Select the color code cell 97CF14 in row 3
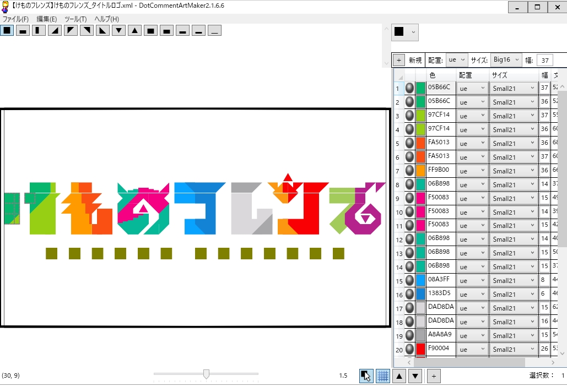 [441, 115]
